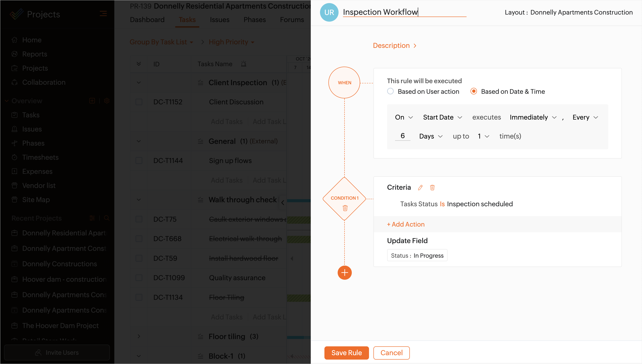Click the + Add Action link
This screenshot has height=364, width=642.
coord(406,224)
